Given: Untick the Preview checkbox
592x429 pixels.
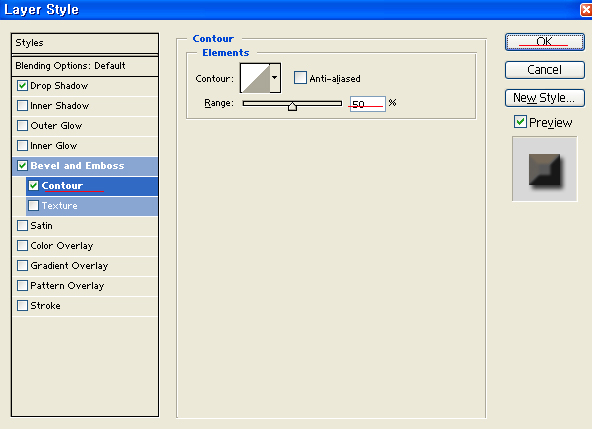Looking at the screenshot, I should pos(520,122).
